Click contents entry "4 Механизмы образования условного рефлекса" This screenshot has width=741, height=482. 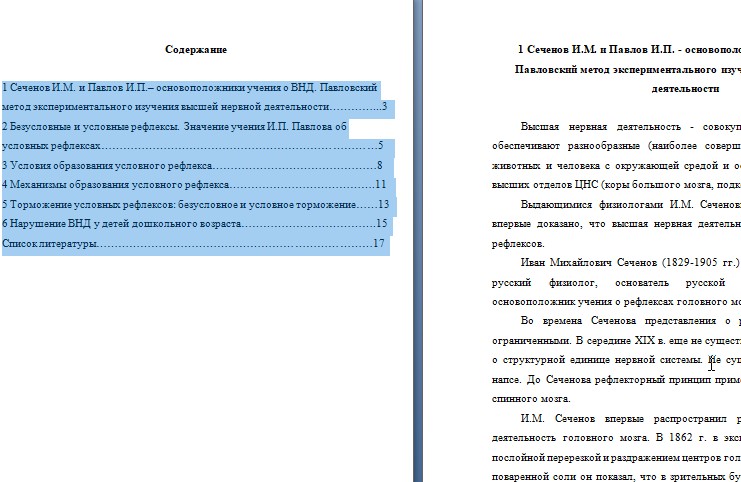118,185
